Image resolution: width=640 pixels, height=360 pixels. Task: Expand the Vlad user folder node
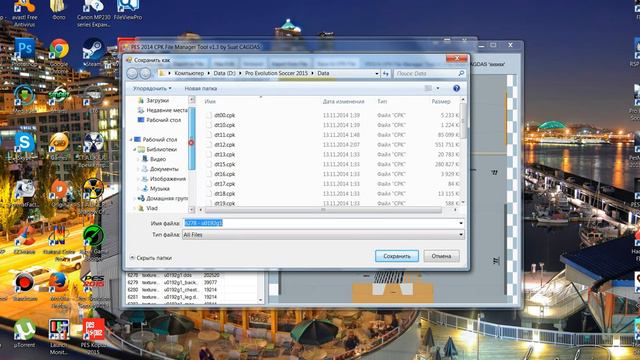click(134, 208)
